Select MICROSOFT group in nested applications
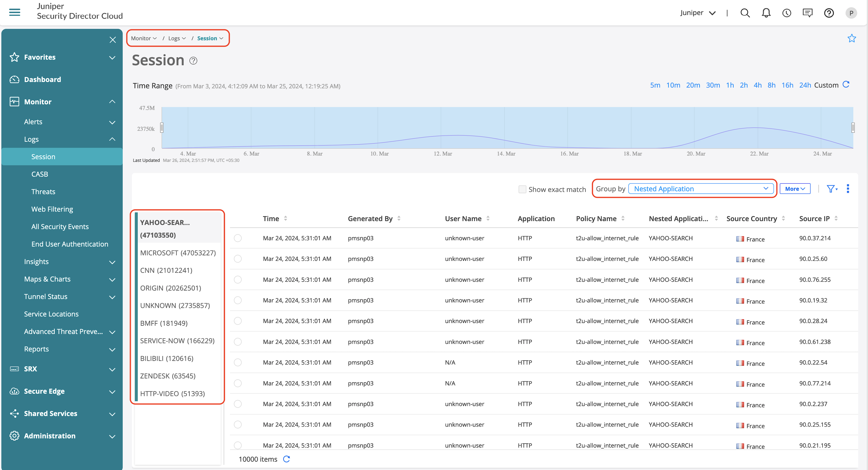Viewport: 868px width, 470px height. (x=178, y=253)
